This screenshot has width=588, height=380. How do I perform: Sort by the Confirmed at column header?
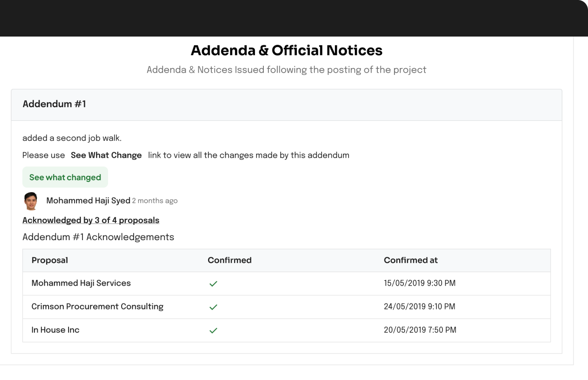click(x=411, y=260)
